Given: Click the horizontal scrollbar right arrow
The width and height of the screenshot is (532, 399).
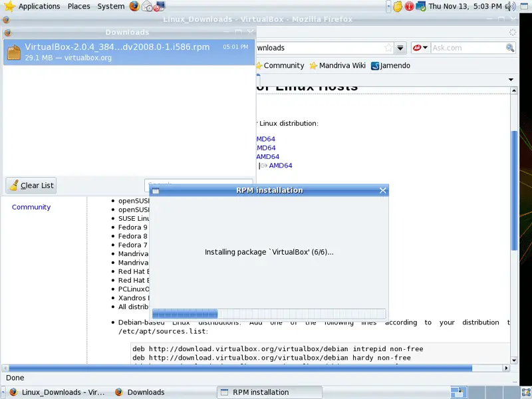Looking at the screenshot, I should pos(506,368).
